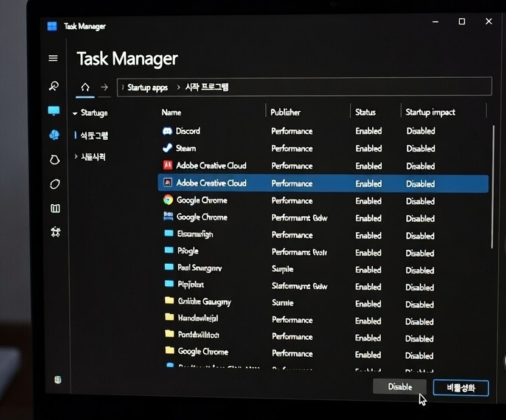The height and width of the screenshot is (420, 506).
Task: Click the yellow folder icon beside Handenleipl
Action: (x=170, y=317)
